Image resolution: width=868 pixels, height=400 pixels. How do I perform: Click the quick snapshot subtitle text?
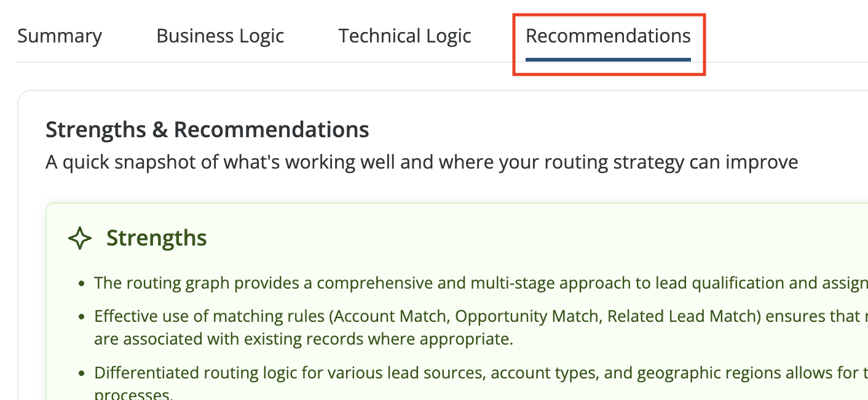pos(421,162)
